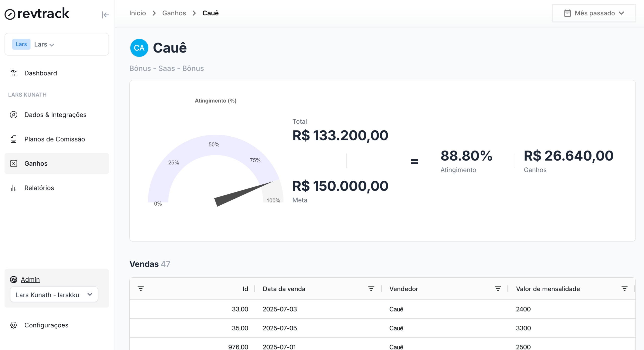Click the Dashboard building icon

14,73
